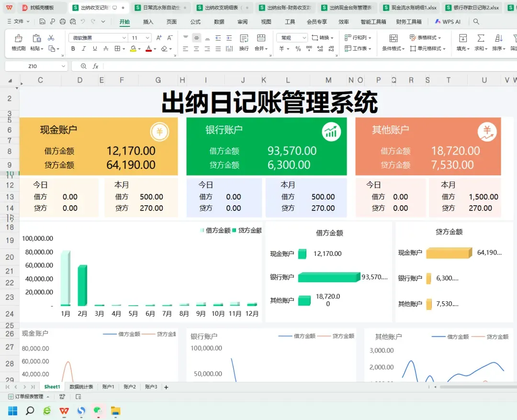
Task: Click the 填充 fill button
Action: click(463, 42)
